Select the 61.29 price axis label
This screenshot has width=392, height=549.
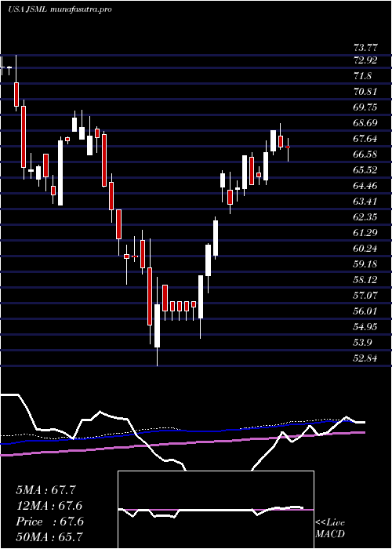tap(365, 233)
